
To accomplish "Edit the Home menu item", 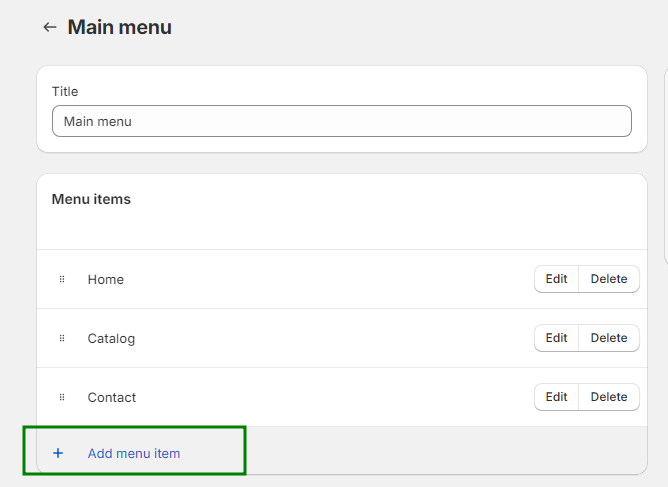I will tap(556, 279).
